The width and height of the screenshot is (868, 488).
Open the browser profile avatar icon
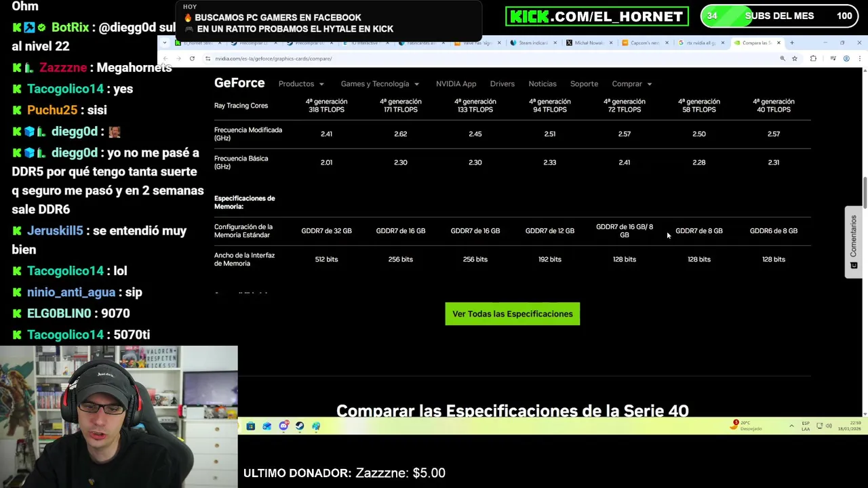click(x=846, y=58)
